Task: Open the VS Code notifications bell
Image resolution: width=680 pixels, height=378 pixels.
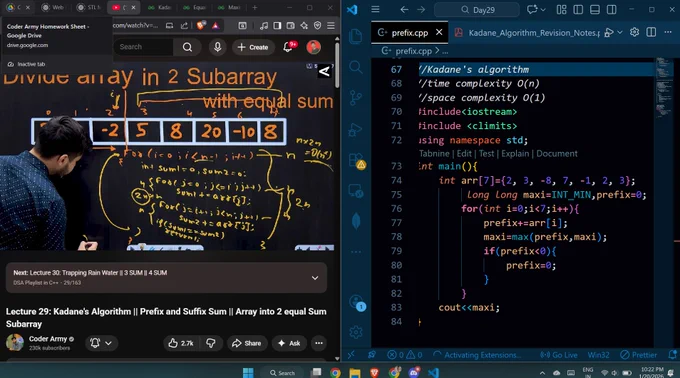Action: click(x=672, y=355)
